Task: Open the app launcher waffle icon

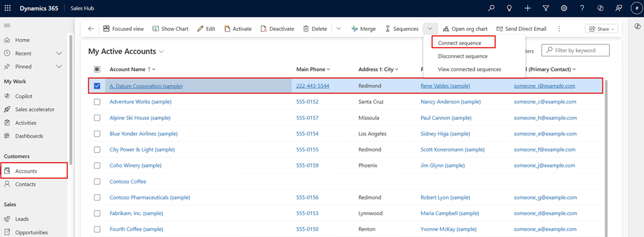Action: (7, 8)
